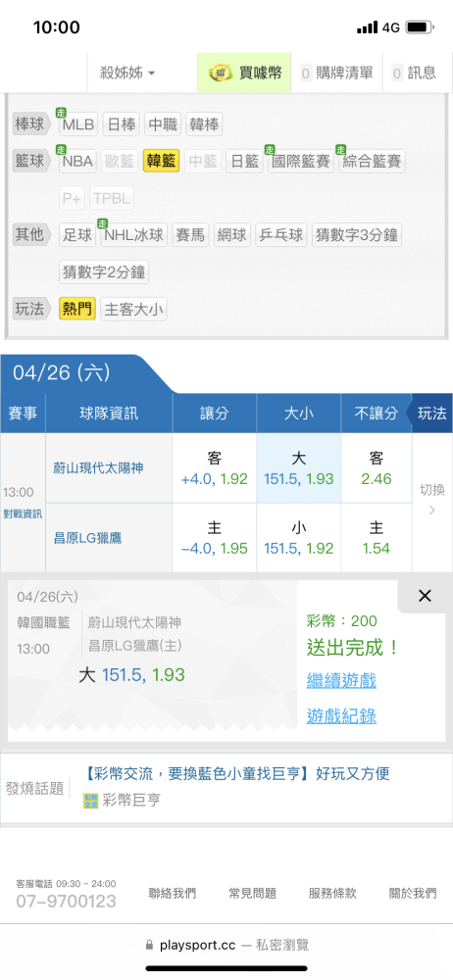Tap the 10:00 status bar clock
The height and width of the screenshot is (980, 453).
click(x=56, y=27)
